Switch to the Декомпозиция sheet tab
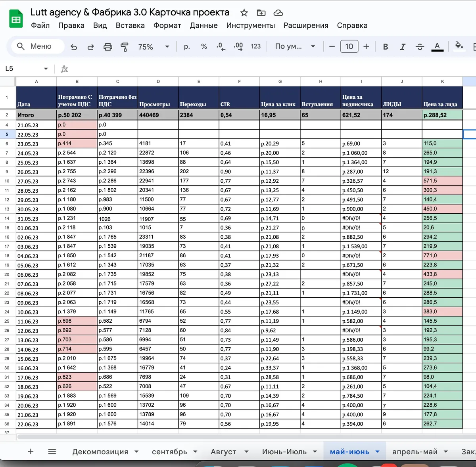This screenshot has height=467, width=476. coord(100,452)
